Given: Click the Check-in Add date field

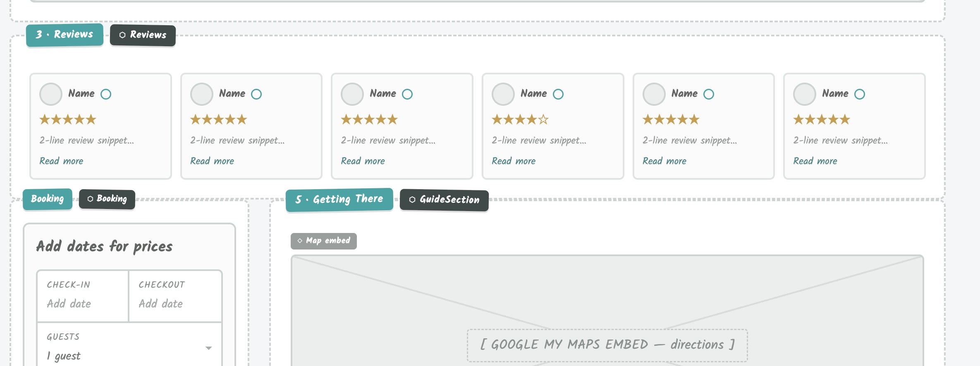Looking at the screenshot, I should coord(83,296).
